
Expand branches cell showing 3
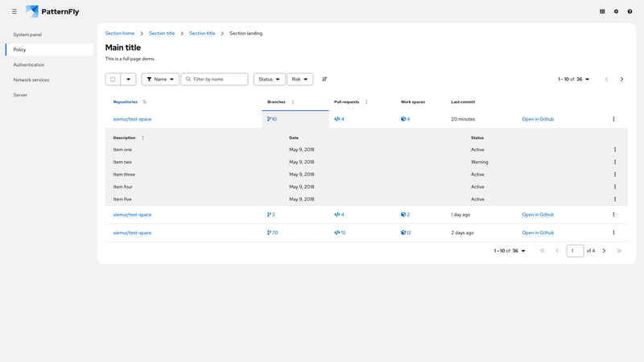point(270,215)
